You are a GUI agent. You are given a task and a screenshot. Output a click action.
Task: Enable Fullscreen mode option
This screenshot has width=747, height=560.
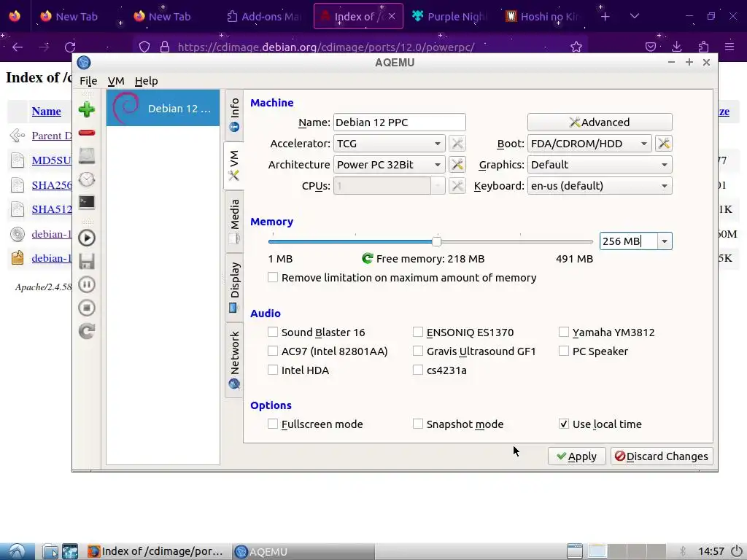point(273,424)
